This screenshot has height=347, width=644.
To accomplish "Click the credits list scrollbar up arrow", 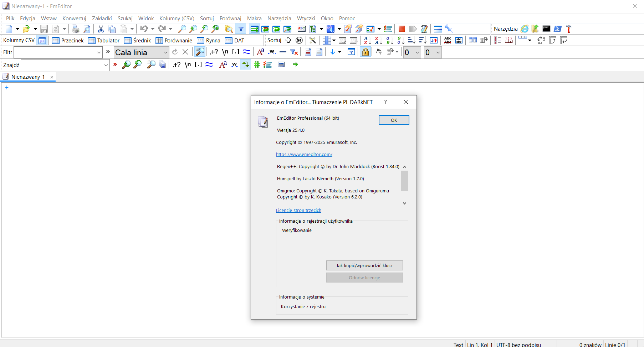I will click(404, 167).
